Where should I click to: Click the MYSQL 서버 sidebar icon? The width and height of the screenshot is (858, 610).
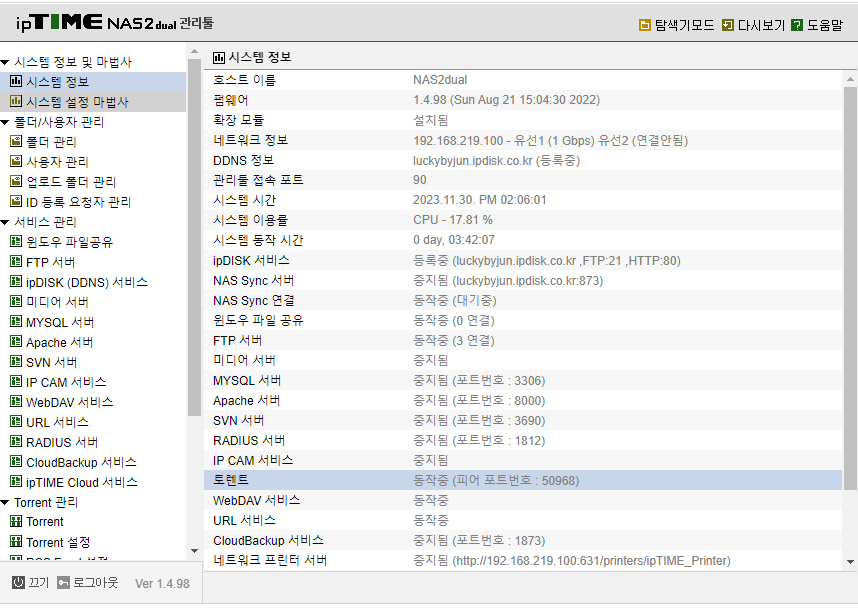click(x=16, y=322)
